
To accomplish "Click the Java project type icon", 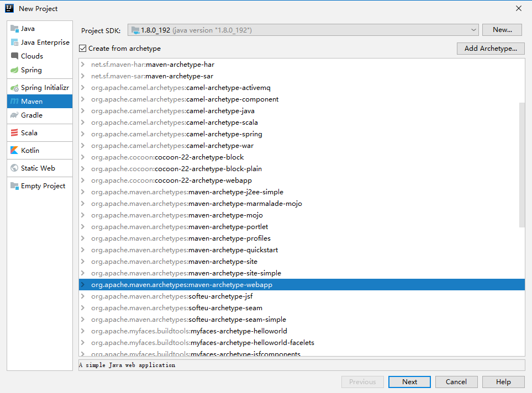I will [14, 29].
